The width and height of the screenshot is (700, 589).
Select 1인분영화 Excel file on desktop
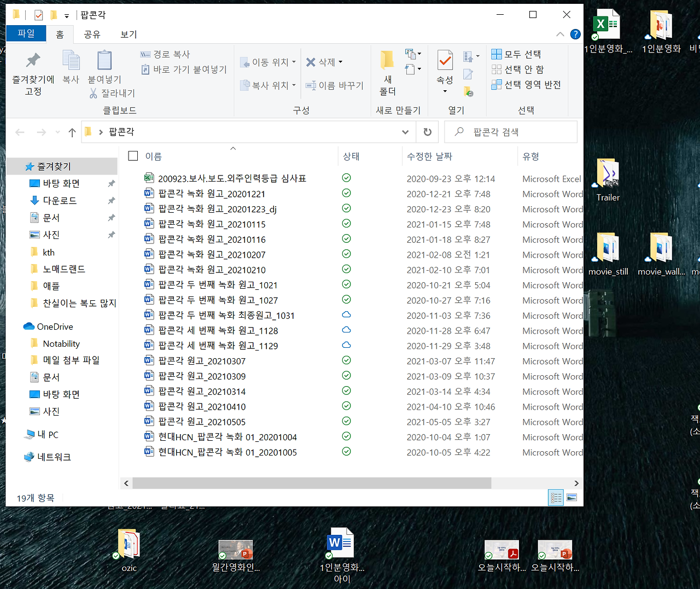point(607,31)
